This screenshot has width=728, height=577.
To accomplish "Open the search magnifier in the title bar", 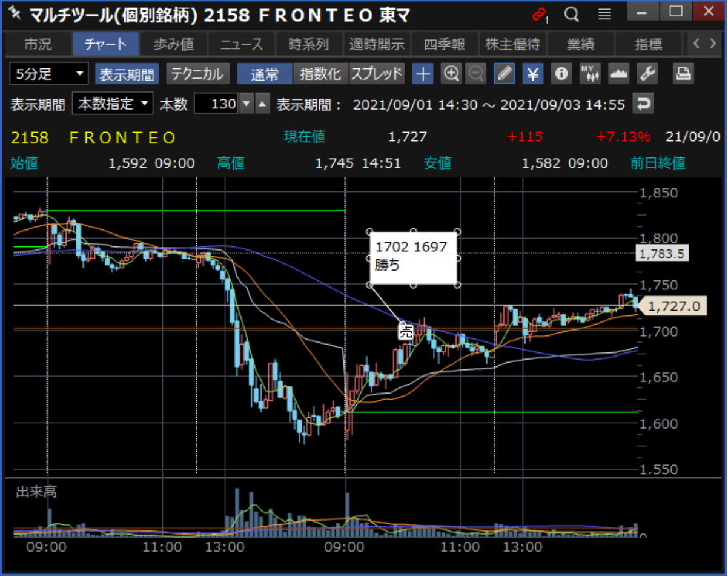I will pos(571,13).
